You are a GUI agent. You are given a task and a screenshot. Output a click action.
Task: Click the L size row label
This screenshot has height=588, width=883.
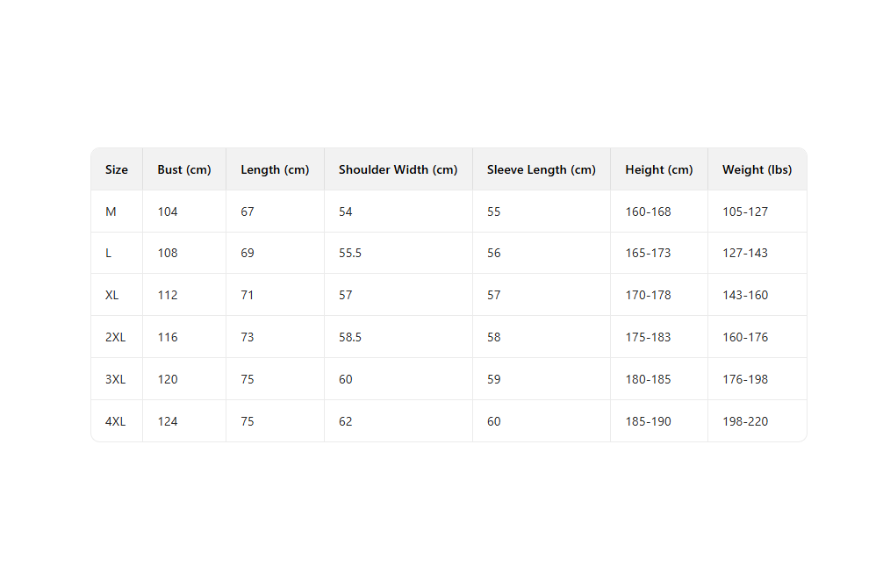109,253
